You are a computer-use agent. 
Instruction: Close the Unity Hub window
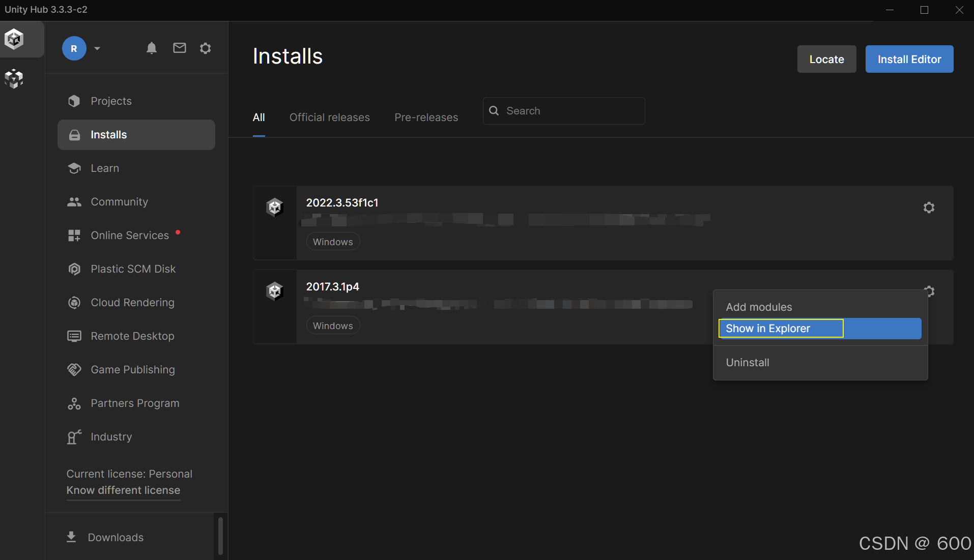[959, 10]
